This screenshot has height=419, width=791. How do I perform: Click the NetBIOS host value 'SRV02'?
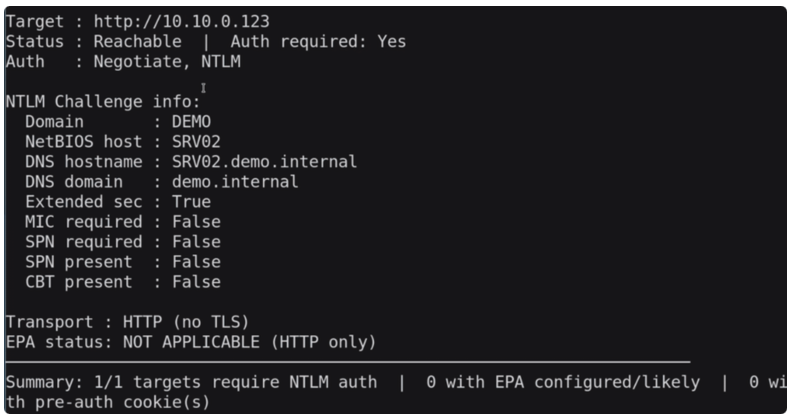(196, 142)
